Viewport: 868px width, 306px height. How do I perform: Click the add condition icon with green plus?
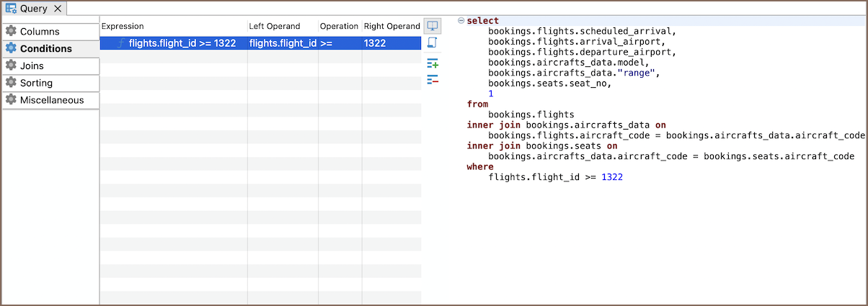pos(433,64)
